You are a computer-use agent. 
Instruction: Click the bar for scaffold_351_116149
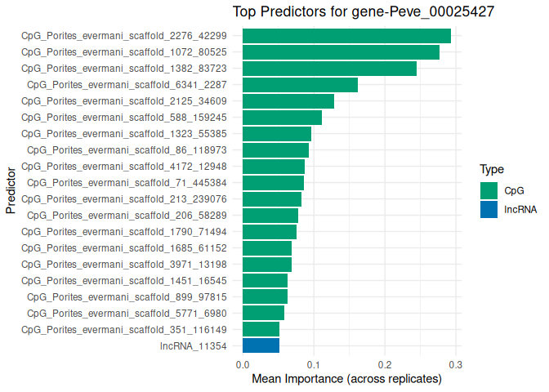click(261, 329)
